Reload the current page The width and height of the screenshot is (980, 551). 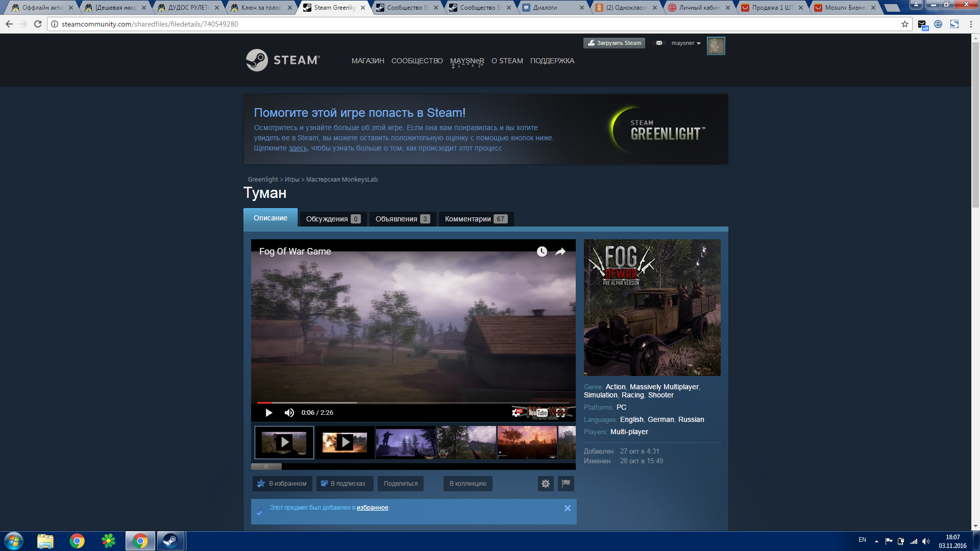[x=38, y=24]
